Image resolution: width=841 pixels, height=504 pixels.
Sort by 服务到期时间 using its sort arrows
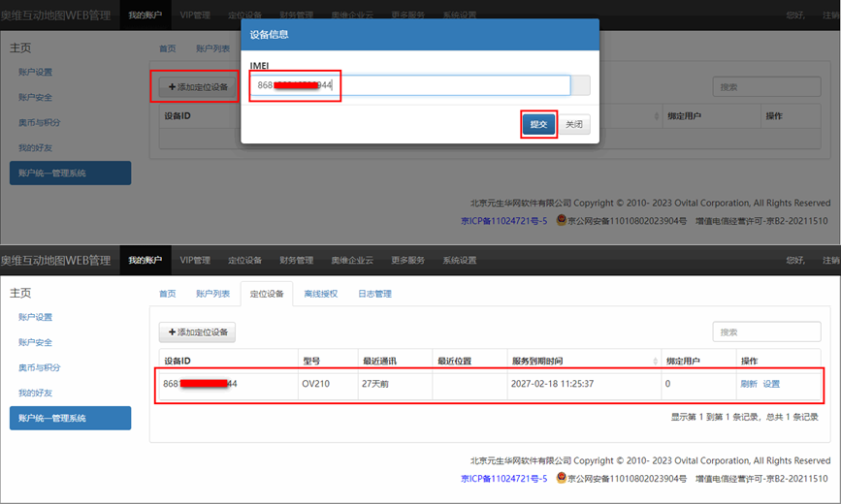[656, 362]
